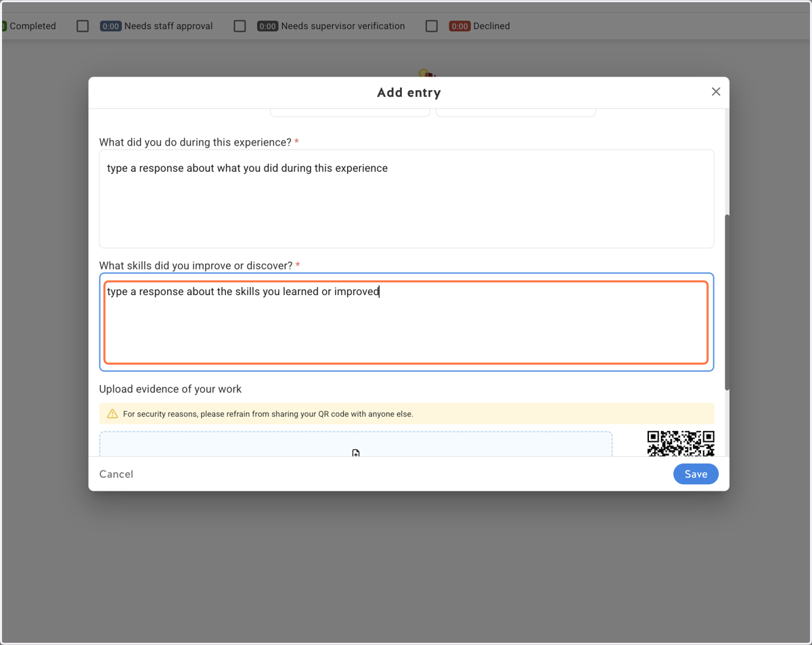Image resolution: width=812 pixels, height=645 pixels.
Task: Click the 'Add entry' dialog title
Action: (409, 93)
